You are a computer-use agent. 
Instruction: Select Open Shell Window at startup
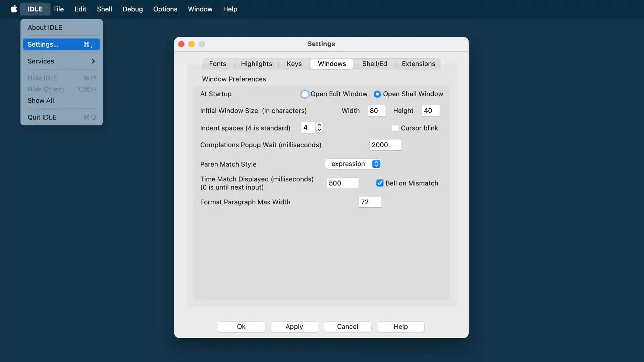point(378,94)
